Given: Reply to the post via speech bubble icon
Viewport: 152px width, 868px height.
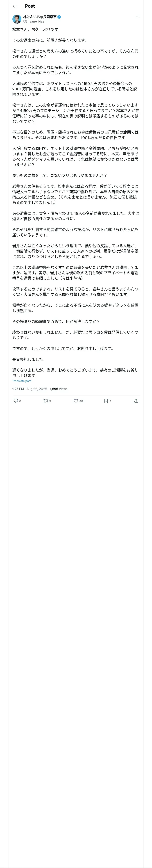Looking at the screenshot, I should [x=16, y=401].
